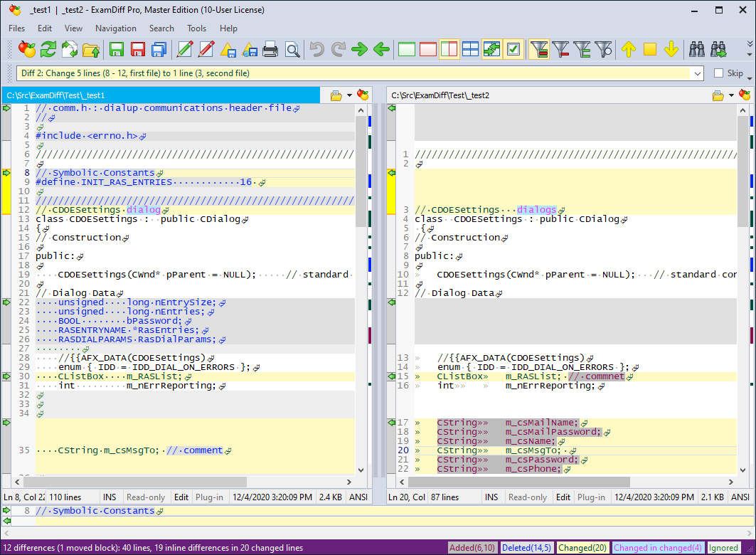Screen dimensions: 756x555
Task: Click the folder with green up arrow icon
Action: [90, 49]
